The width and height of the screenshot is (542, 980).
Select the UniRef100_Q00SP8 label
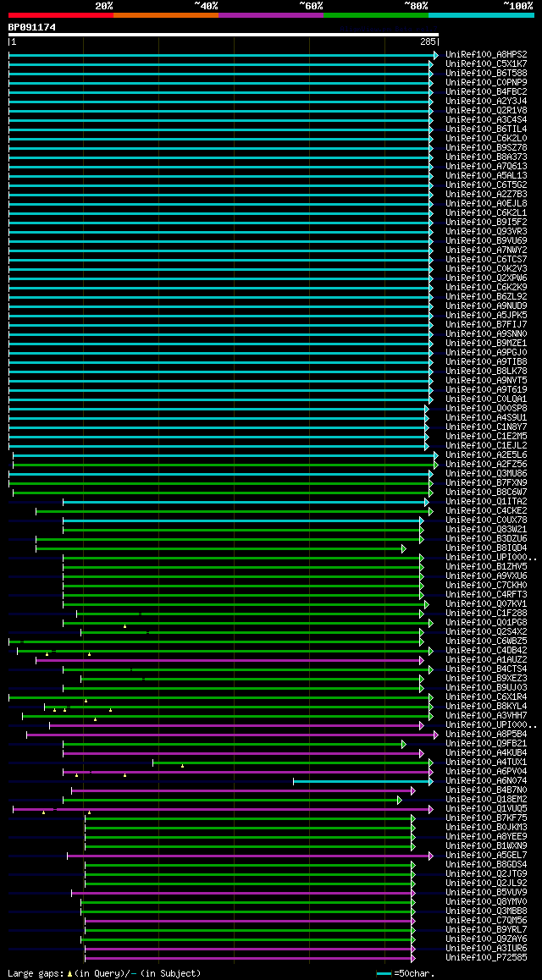click(x=486, y=408)
